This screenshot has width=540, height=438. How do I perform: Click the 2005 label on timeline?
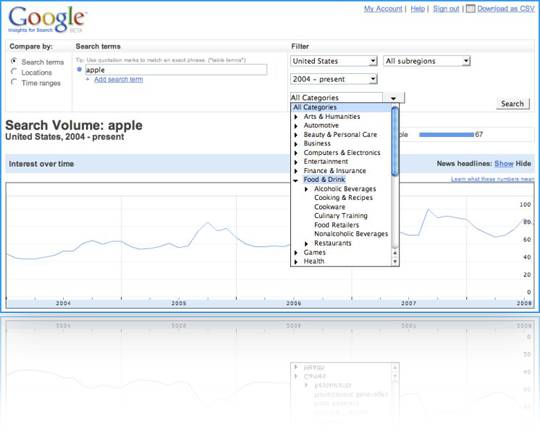pyautogui.click(x=179, y=303)
